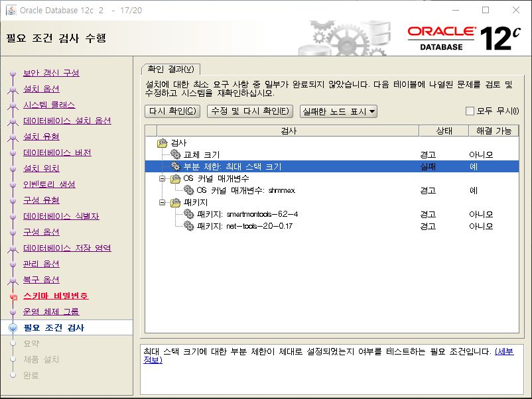This screenshot has height=399, width=532.
Task: Select the 교체 크기 check row
Action: 332,154
